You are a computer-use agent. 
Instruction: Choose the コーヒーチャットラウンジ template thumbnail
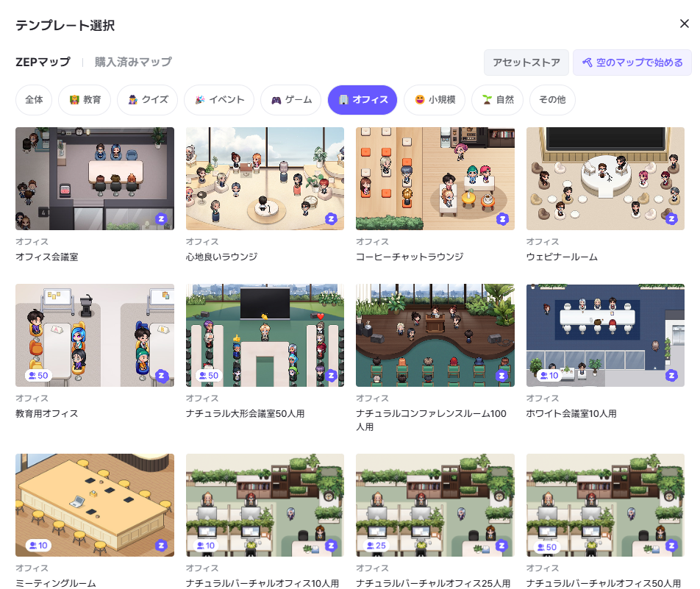pos(435,179)
